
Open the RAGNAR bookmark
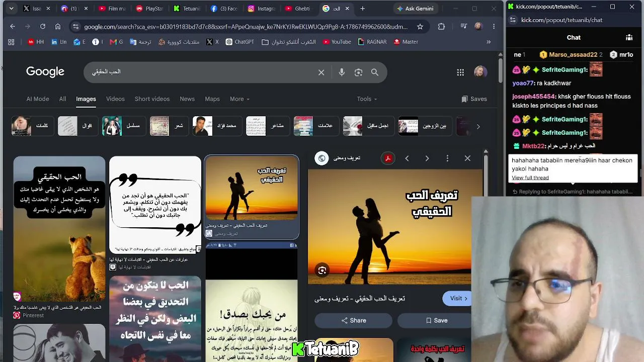tap(372, 42)
